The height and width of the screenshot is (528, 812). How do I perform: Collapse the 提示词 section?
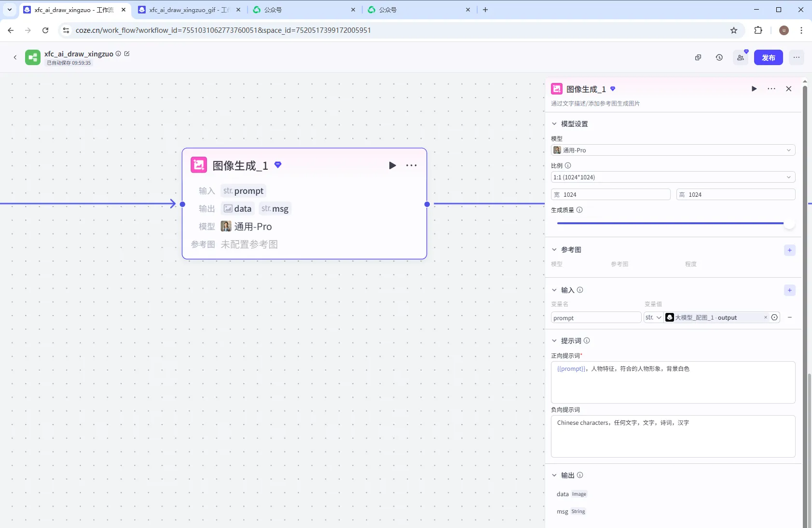(x=554, y=341)
